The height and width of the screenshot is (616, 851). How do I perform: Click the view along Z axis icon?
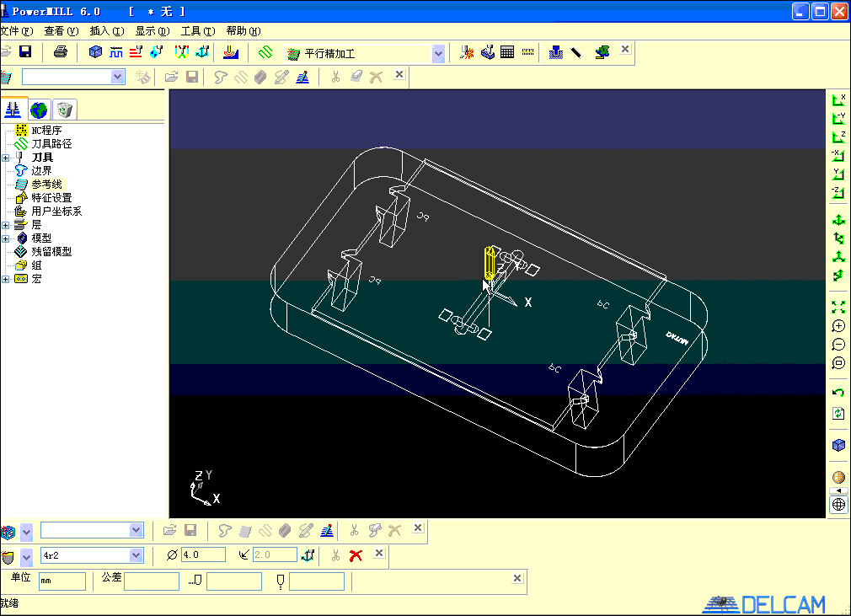(x=838, y=137)
